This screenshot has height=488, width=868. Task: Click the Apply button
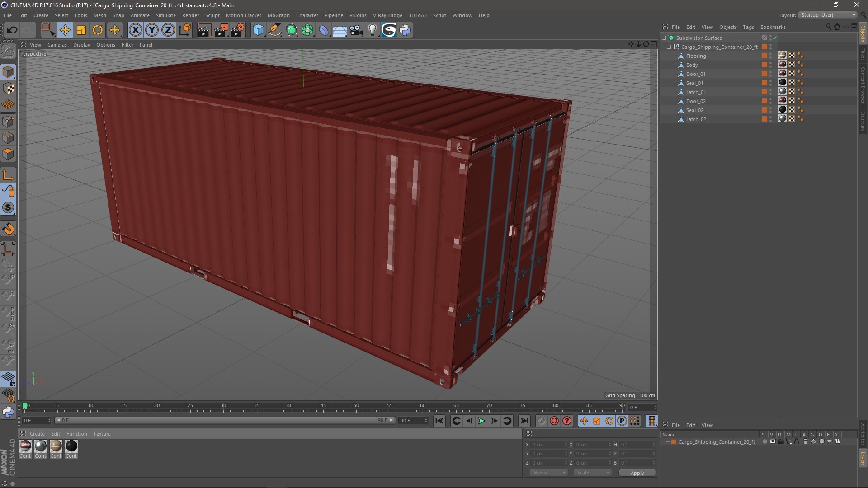637,473
